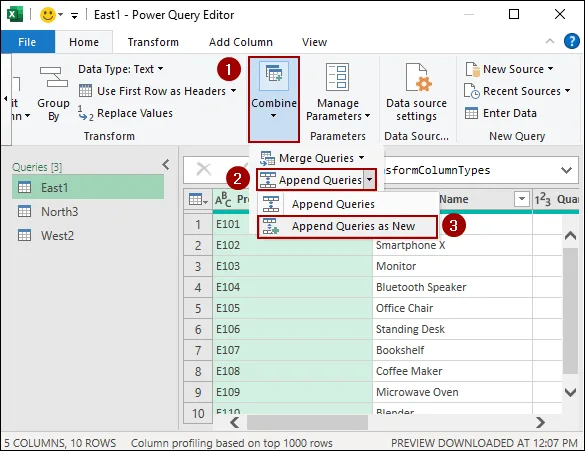
Task: Click the horizontal scrollbar thumb
Action: coord(307,423)
